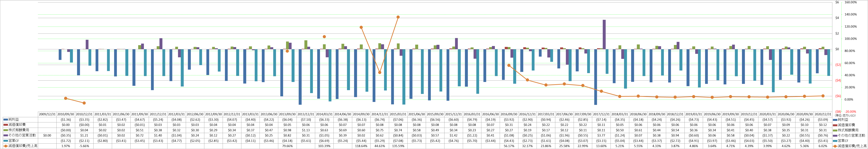
Task: Click the $3.77 cell for 2017/12/31
Action: pyautogui.click(x=601, y=135)
